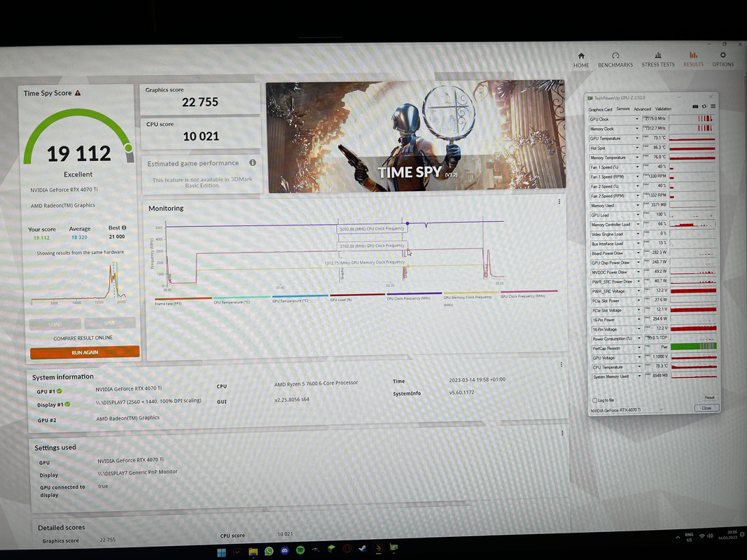The height and width of the screenshot is (560, 747).
Task: Open Discord from taskbar
Action: point(284,550)
